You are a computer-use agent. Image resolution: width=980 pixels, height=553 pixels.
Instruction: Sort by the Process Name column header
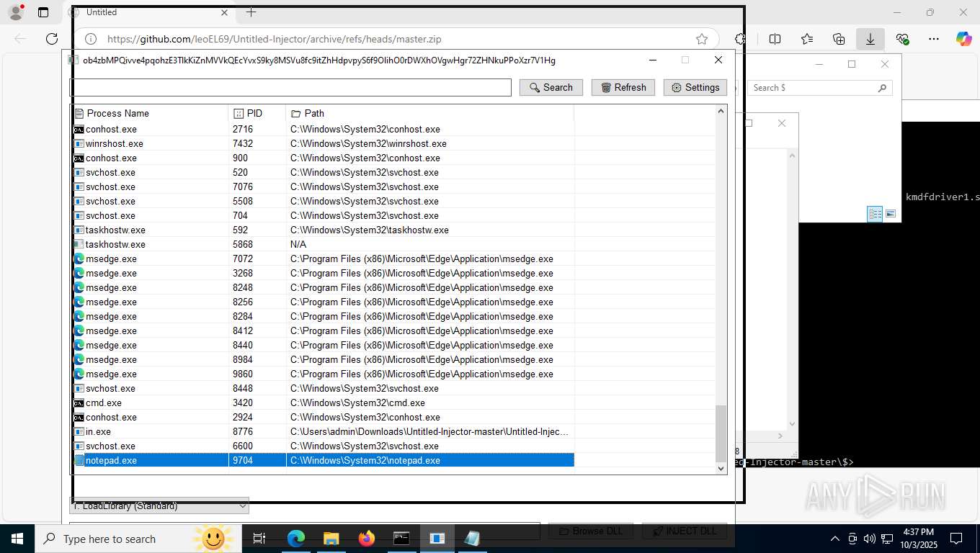[x=149, y=113]
